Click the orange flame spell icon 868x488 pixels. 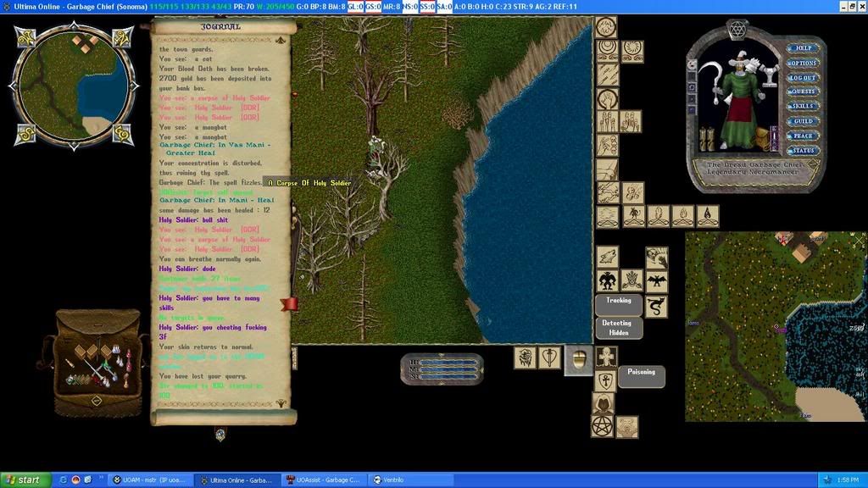click(682, 216)
